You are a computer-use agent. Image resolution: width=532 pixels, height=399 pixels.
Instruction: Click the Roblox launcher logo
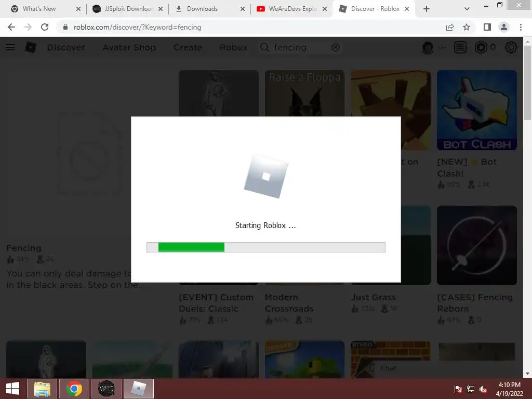266,177
